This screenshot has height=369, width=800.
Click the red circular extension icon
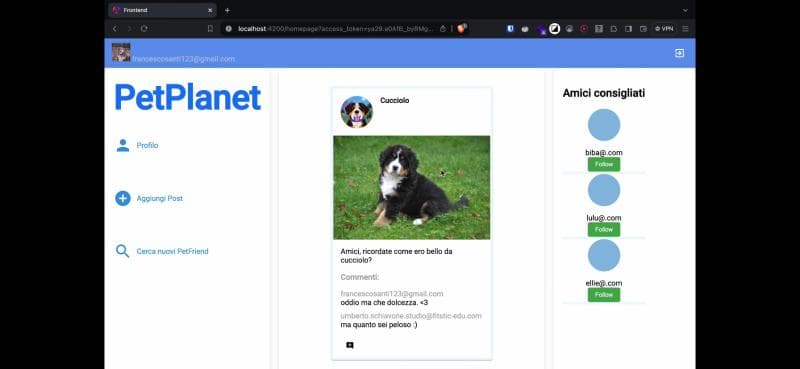pos(584,29)
